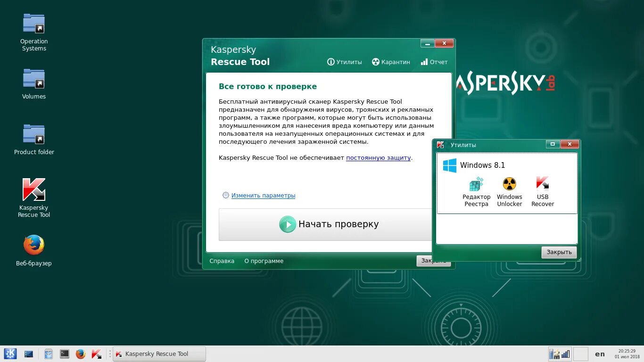Follow the постоянную защиту link
This screenshot has height=362, width=644.
point(379,158)
